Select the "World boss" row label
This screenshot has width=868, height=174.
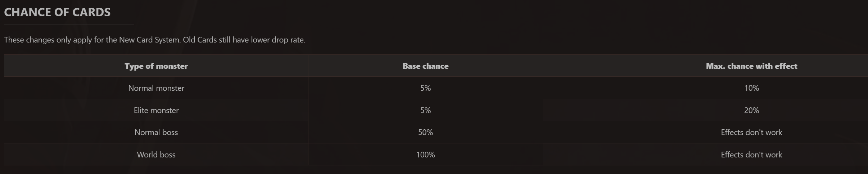point(156,155)
